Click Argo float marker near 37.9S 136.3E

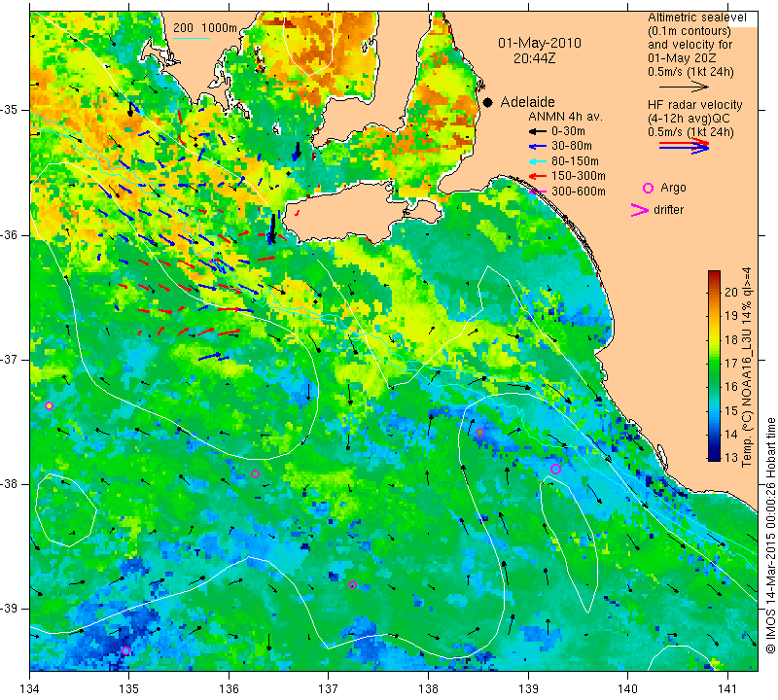tap(255, 473)
